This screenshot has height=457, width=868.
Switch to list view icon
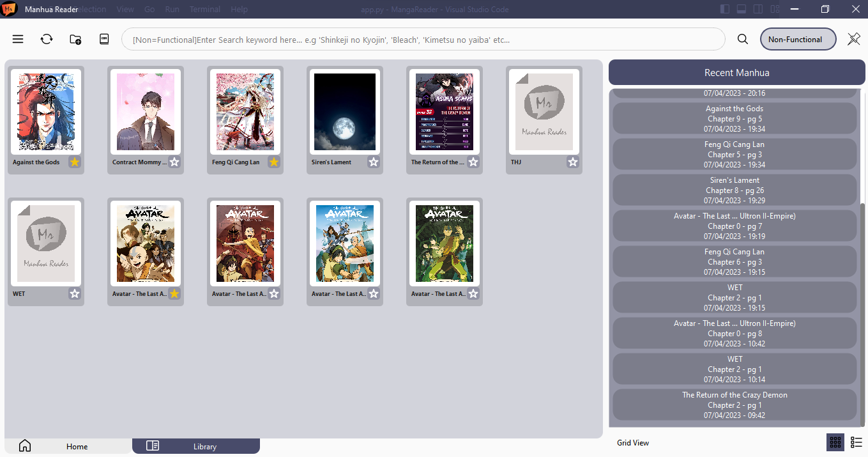857,442
